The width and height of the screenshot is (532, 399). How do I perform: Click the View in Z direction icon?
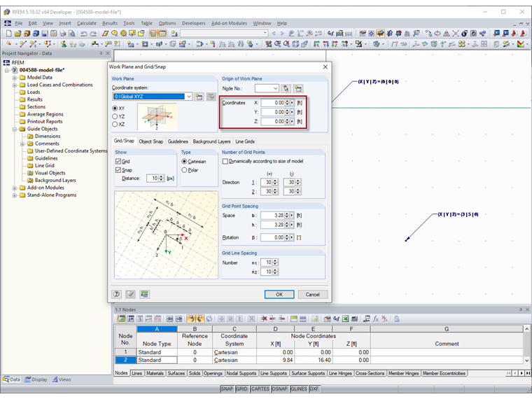pyautogui.click(x=335, y=44)
